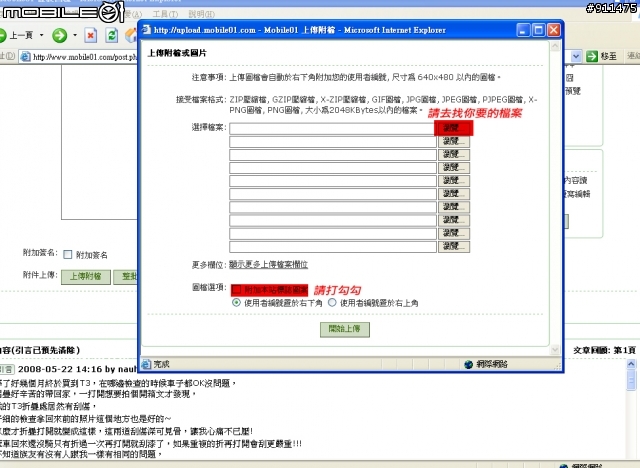
Task: Click the second file path input field
Action: (x=333, y=142)
